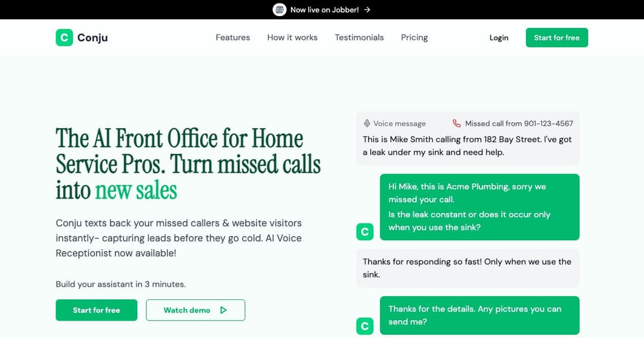
Task: Click the AI Front Office headline
Action: pyautogui.click(x=188, y=165)
